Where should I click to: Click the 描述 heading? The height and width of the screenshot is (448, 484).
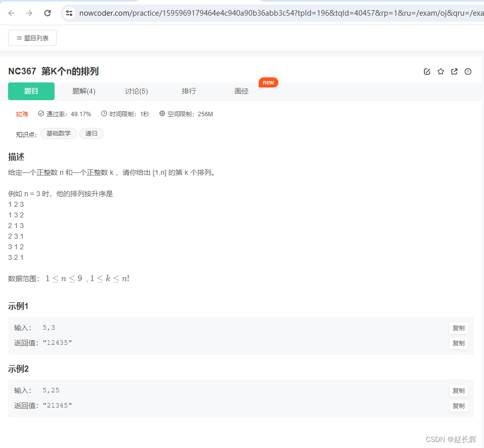click(16, 157)
